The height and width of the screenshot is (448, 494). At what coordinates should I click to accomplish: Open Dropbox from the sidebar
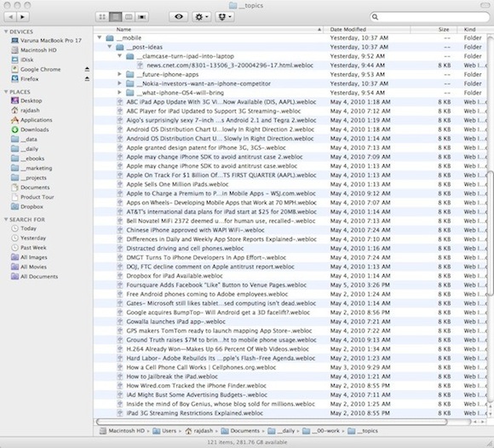[27, 207]
